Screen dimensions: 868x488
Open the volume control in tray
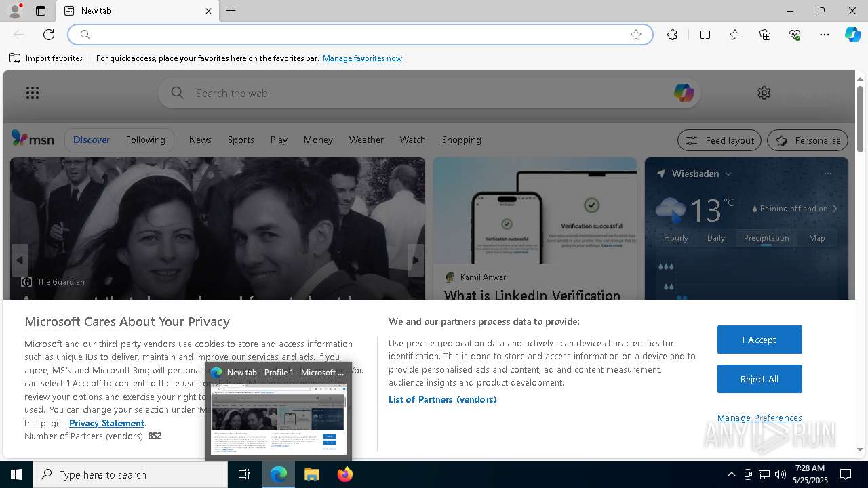point(781,474)
